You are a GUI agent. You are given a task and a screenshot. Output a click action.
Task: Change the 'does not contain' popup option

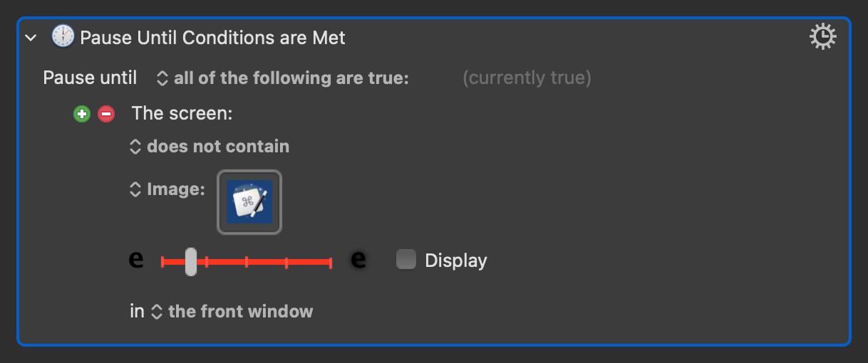click(210, 147)
